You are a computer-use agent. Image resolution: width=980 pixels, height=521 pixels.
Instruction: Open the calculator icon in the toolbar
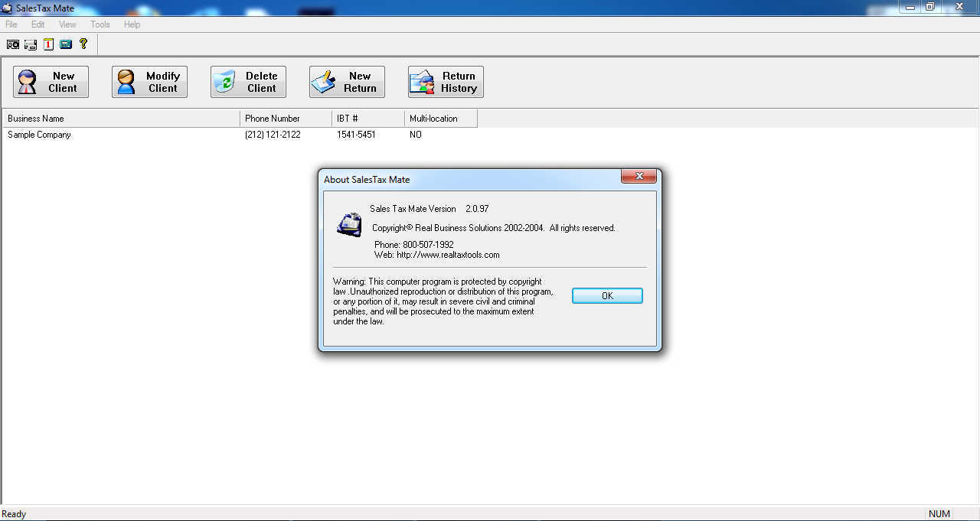tap(65, 44)
